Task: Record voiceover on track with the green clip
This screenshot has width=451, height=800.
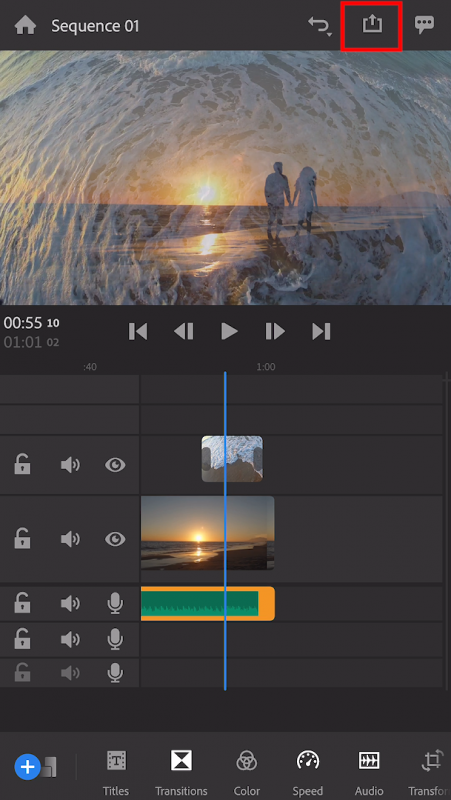Action: pos(115,604)
